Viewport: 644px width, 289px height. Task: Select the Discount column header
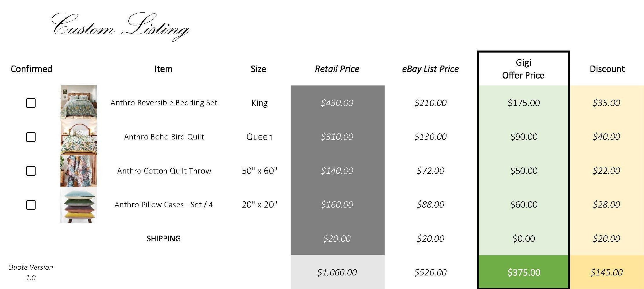click(x=607, y=69)
